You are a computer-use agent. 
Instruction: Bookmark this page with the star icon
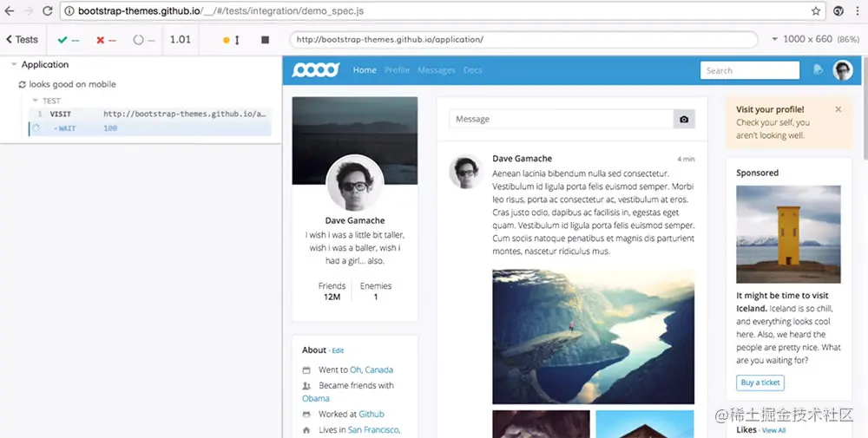(816, 11)
